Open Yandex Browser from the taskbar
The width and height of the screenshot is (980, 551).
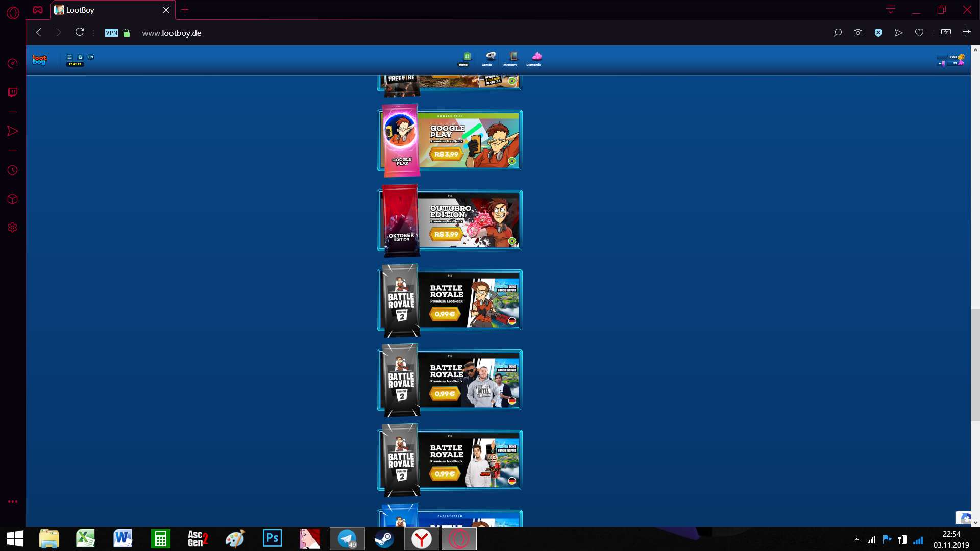click(422, 539)
